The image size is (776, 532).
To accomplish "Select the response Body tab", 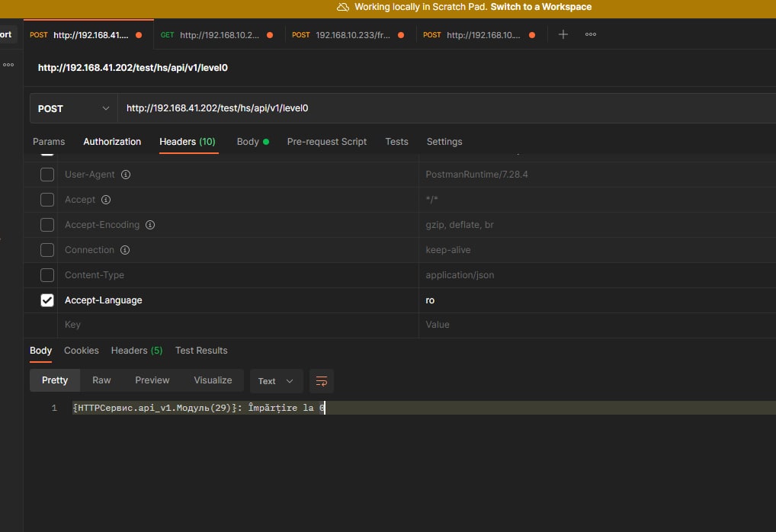I will click(x=40, y=351).
